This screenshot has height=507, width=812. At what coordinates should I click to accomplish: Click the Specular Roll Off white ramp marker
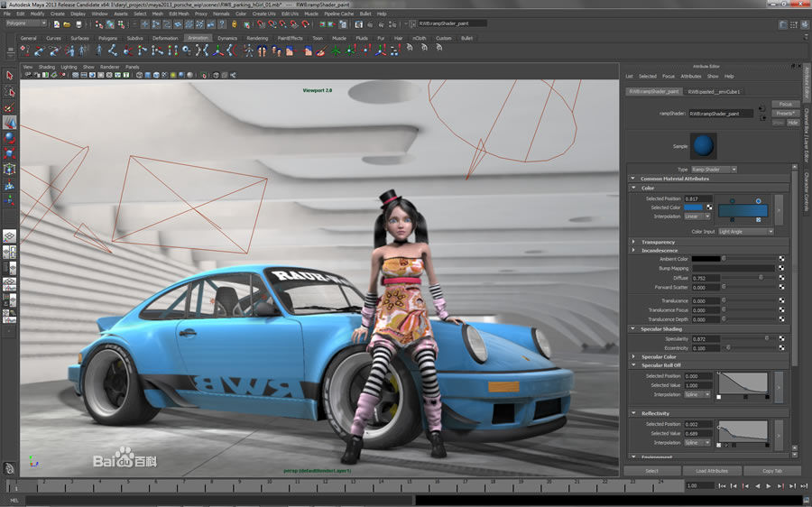719,397
